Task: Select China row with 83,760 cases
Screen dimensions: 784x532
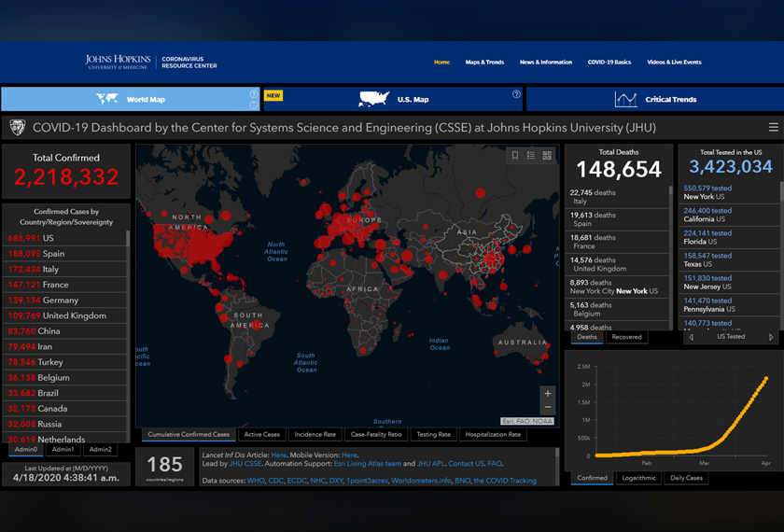Action: pyautogui.click(x=64, y=331)
